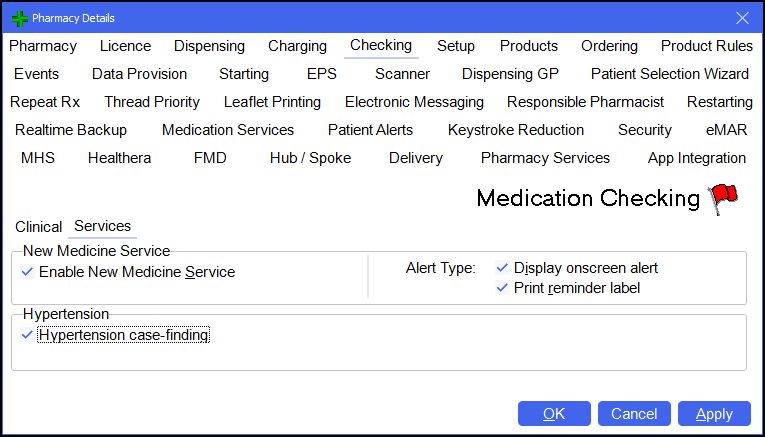This screenshot has height=437, width=765.
Task: Disable Print reminder label checkbox
Action: (502, 288)
